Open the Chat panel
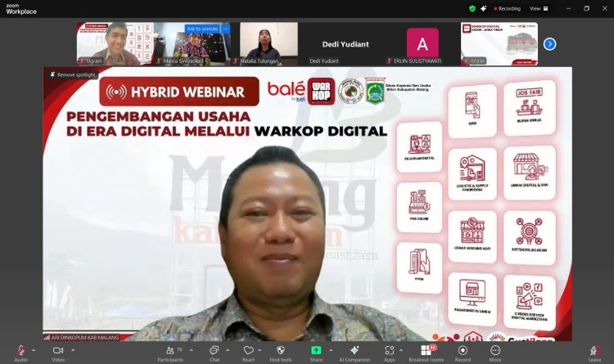This screenshot has width=614, height=364. [x=214, y=350]
